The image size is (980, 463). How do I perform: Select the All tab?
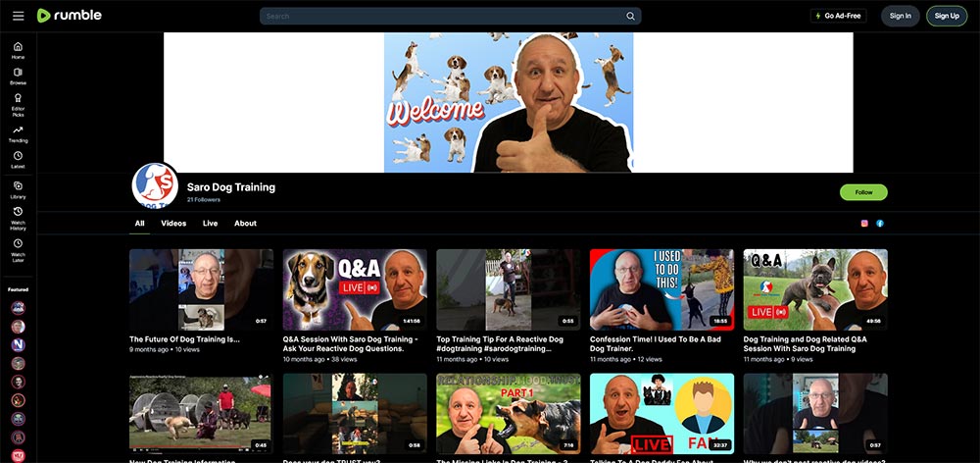pos(139,224)
